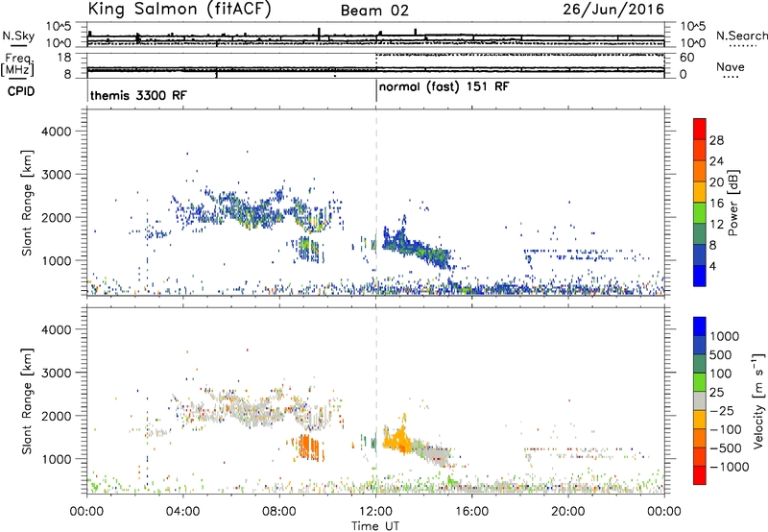Click the '12' power color bar value

click(716, 225)
